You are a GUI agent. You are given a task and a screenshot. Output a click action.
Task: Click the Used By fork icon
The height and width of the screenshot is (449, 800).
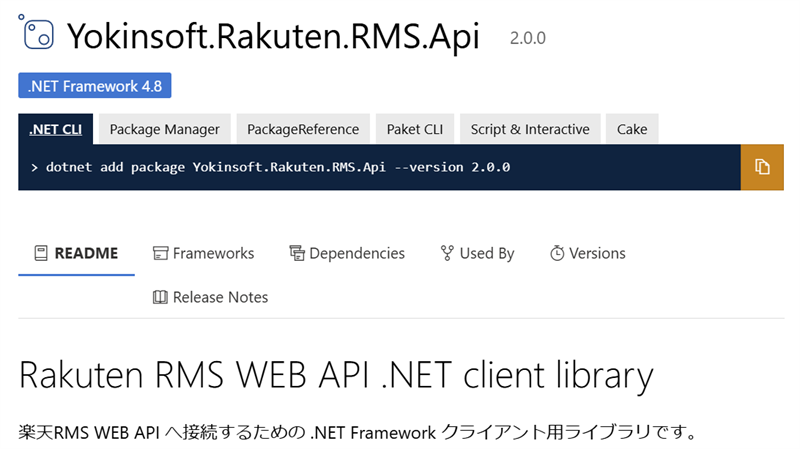(x=447, y=253)
